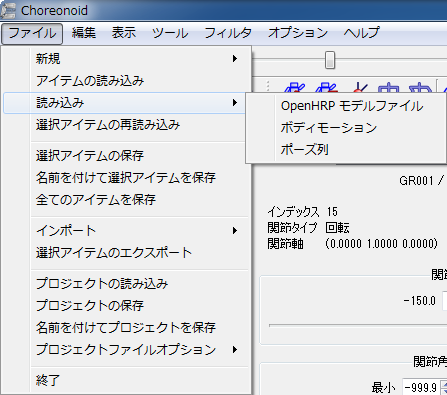Choose 全てのアイテムを保存
The width and height of the screenshot is (447, 395).
click(x=127, y=200)
